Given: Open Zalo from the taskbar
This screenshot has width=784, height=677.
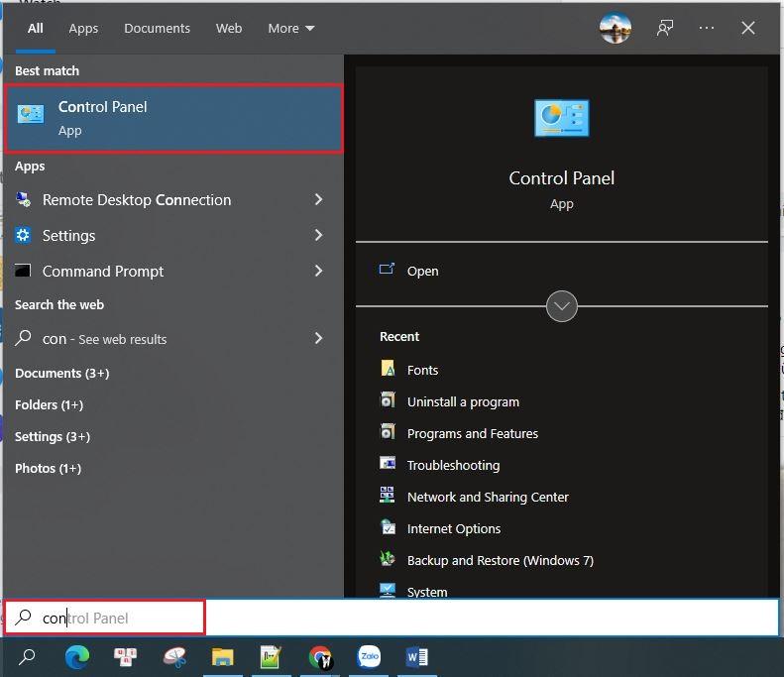Looking at the screenshot, I should (x=369, y=656).
